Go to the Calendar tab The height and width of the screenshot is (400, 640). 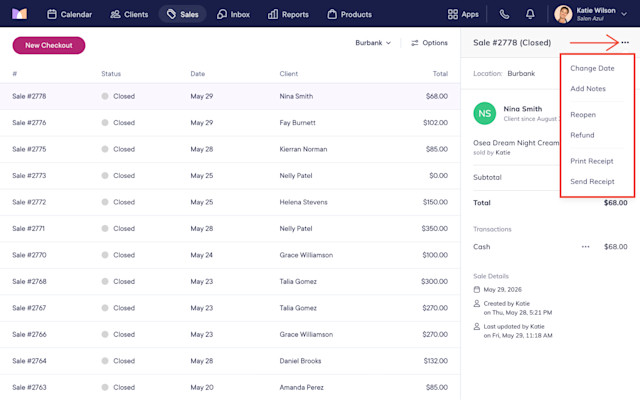pyautogui.click(x=69, y=14)
